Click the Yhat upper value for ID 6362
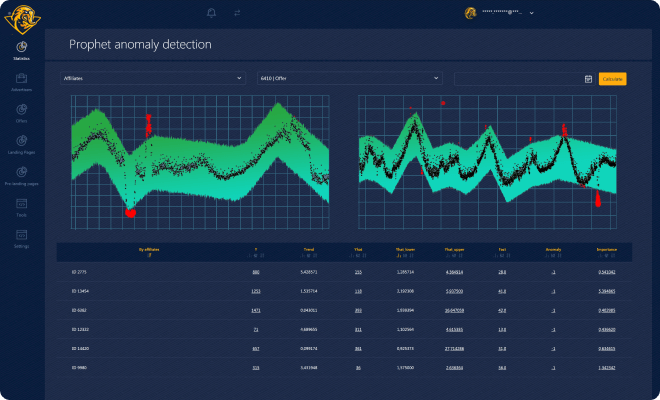660x400 pixels. (453, 312)
